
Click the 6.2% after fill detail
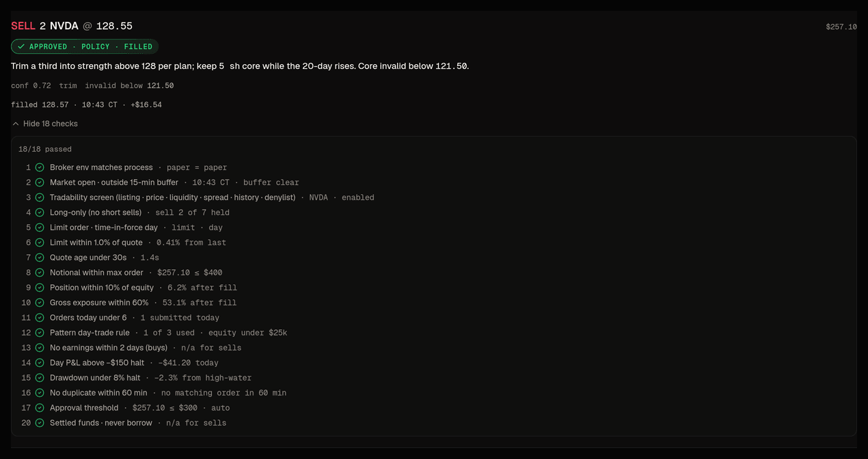pyautogui.click(x=202, y=288)
